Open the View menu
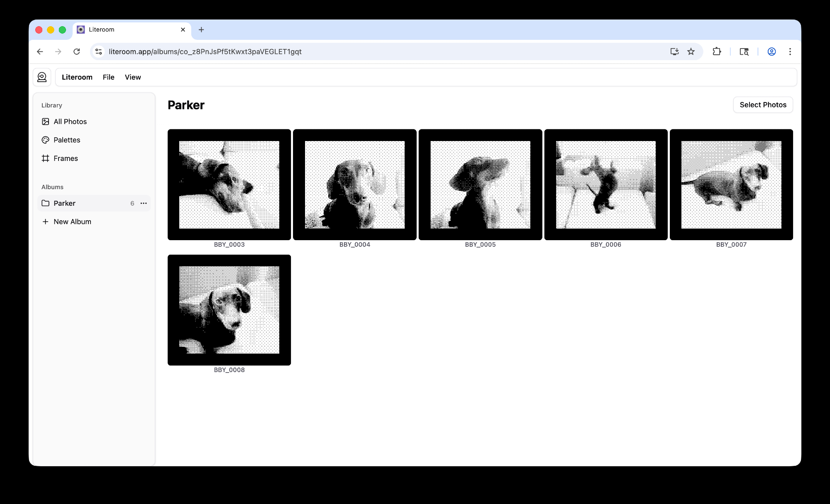The image size is (830, 504). 133,77
